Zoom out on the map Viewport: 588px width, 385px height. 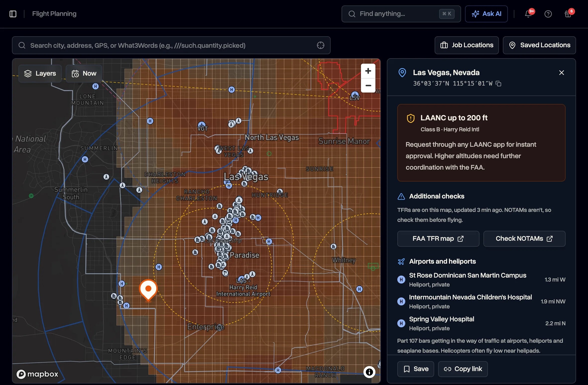[368, 86]
